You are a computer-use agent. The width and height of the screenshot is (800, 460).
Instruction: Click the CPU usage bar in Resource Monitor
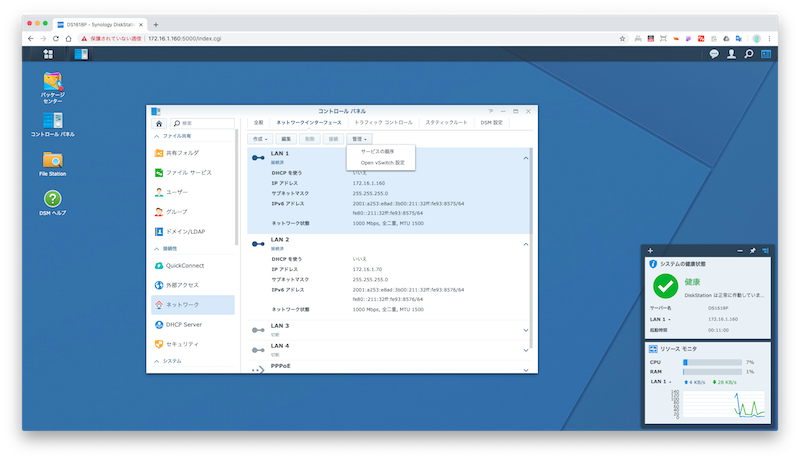pos(712,362)
